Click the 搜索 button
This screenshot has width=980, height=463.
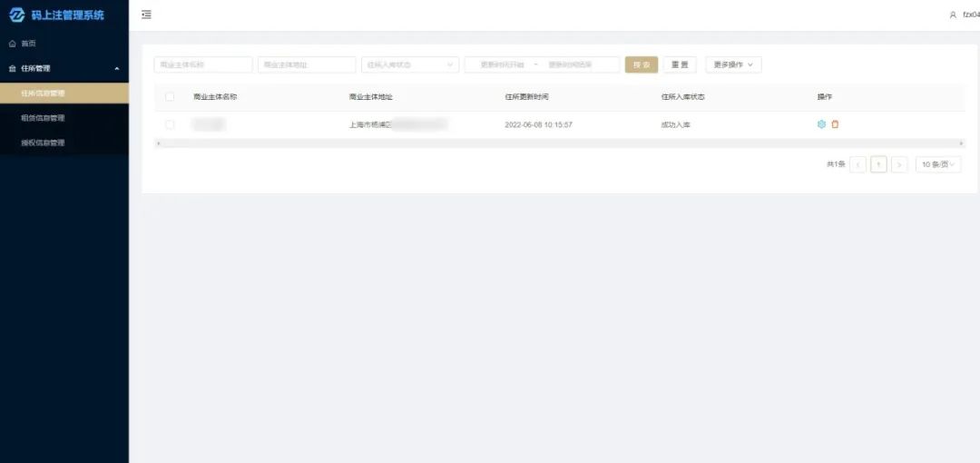pyautogui.click(x=641, y=65)
